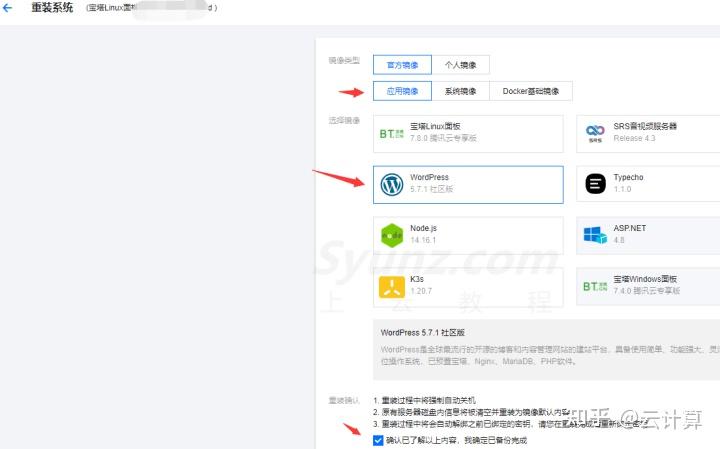Select the 应用镜像 tab

(x=402, y=91)
